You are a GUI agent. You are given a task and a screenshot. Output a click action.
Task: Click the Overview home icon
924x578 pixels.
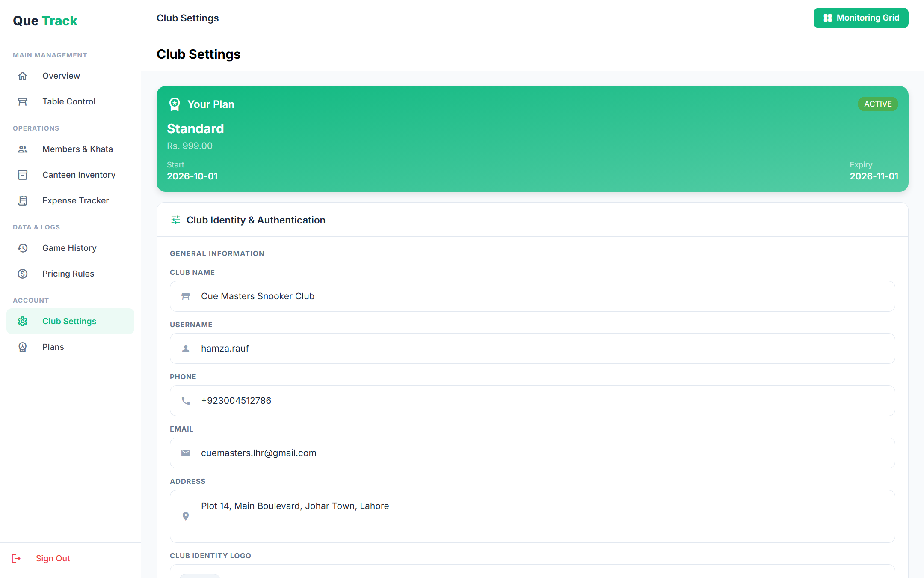[23, 76]
